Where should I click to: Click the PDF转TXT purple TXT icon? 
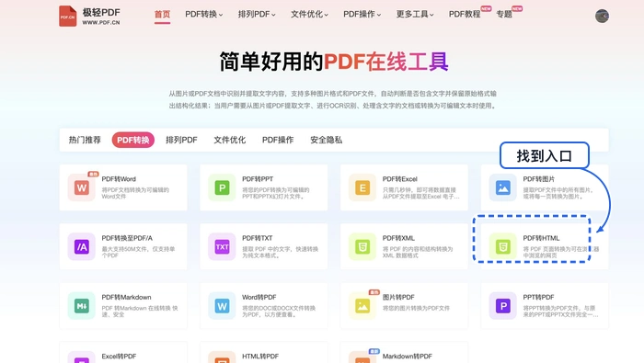coord(222,247)
